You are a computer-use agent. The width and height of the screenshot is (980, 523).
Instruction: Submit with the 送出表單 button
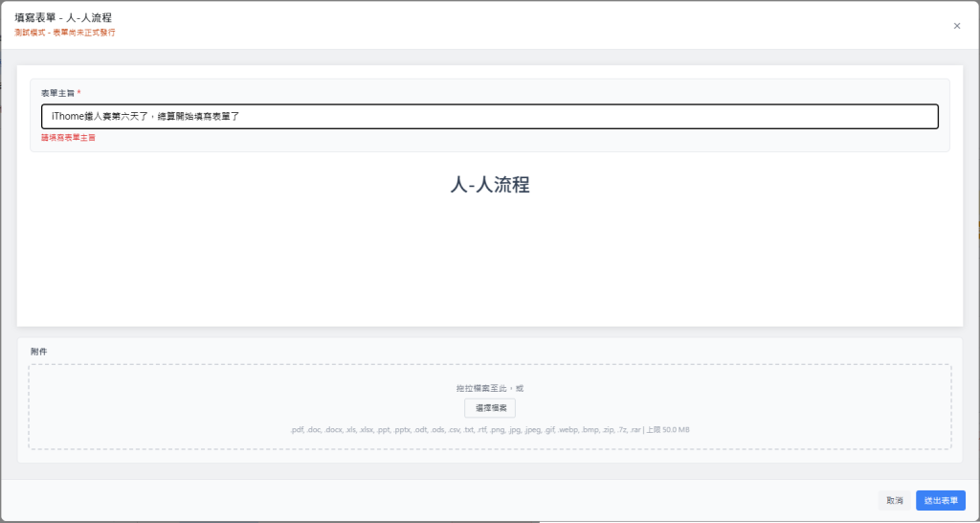click(941, 500)
